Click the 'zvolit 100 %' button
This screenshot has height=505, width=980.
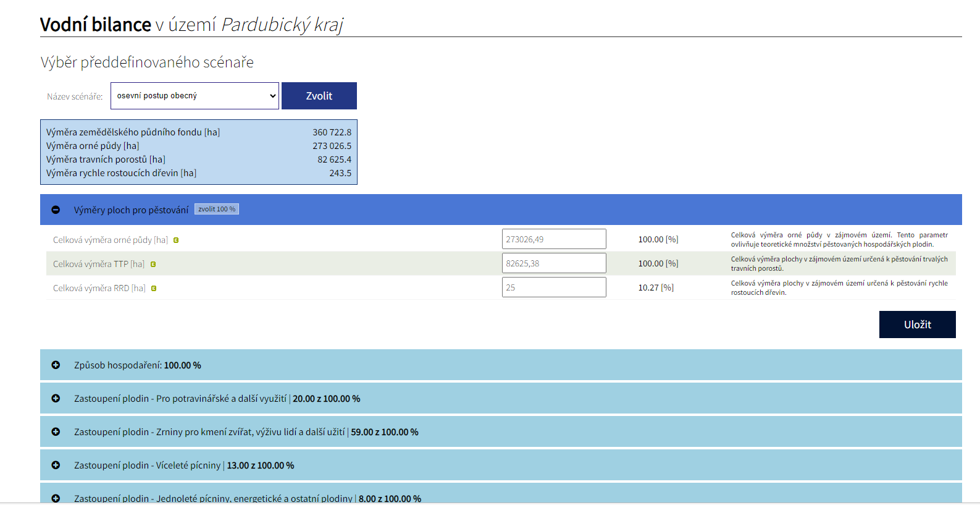pos(217,210)
